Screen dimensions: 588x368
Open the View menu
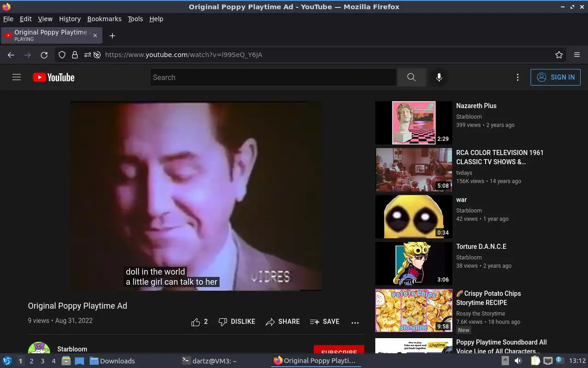pyautogui.click(x=45, y=19)
